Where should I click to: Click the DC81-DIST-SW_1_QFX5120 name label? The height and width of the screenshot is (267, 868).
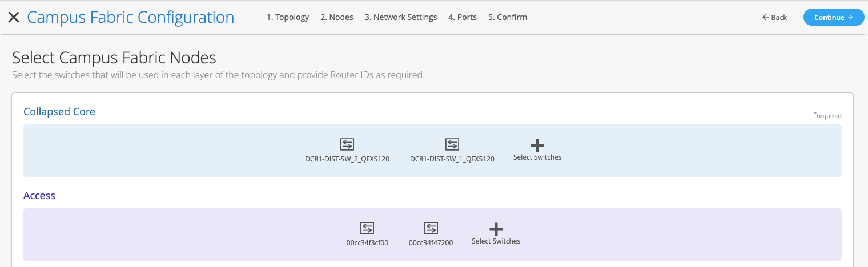pyautogui.click(x=452, y=159)
